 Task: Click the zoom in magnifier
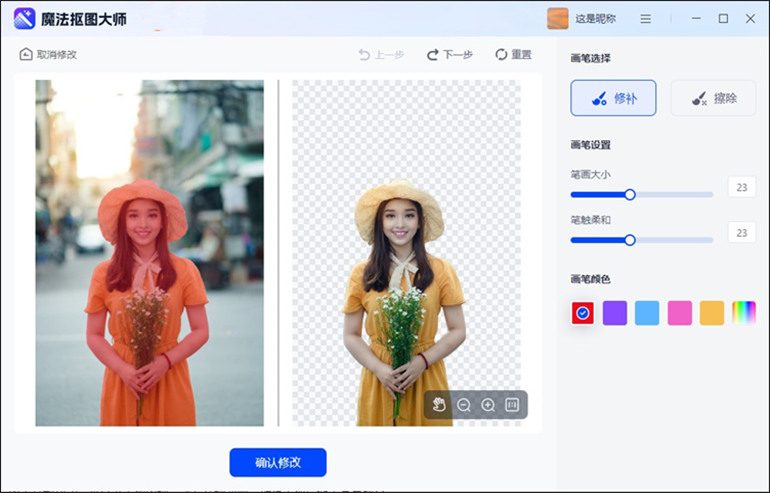coord(488,405)
